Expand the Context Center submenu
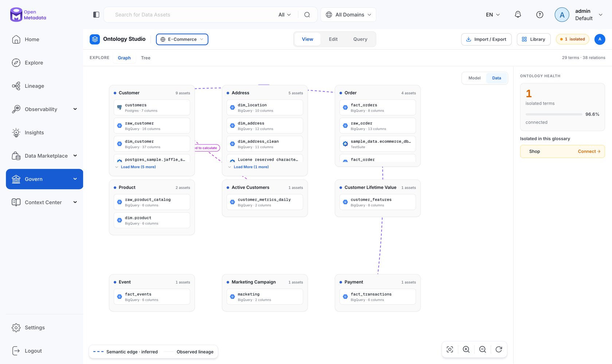The height and width of the screenshot is (364, 612). (75, 202)
